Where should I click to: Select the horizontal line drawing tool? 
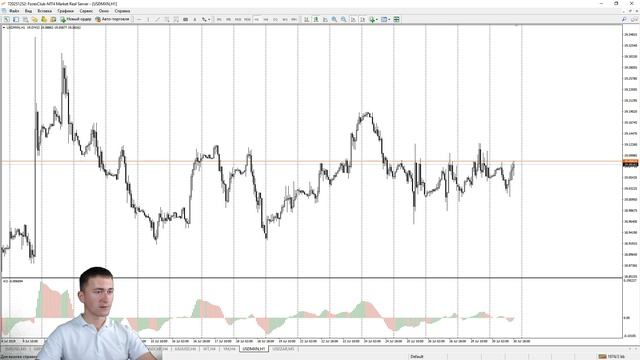point(139,19)
